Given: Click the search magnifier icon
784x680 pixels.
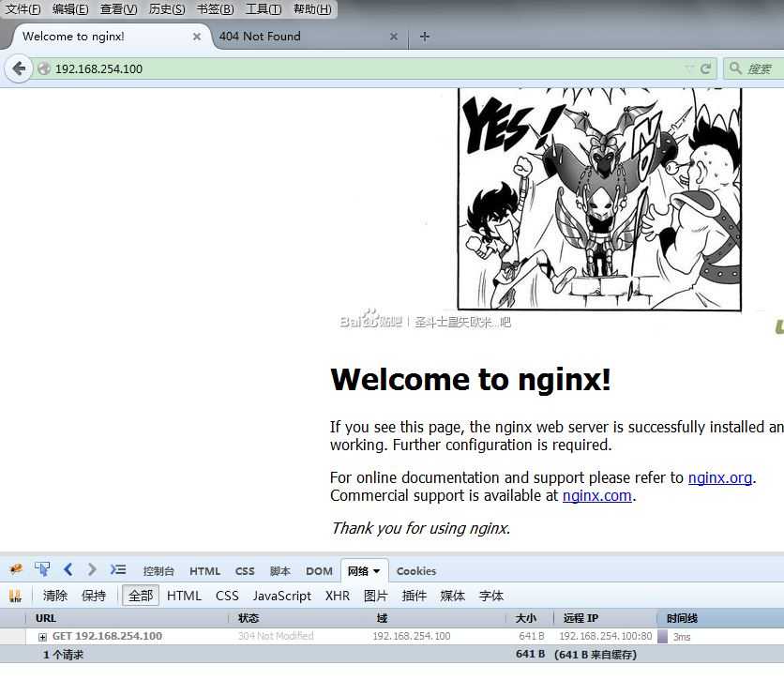Looking at the screenshot, I should (734, 68).
